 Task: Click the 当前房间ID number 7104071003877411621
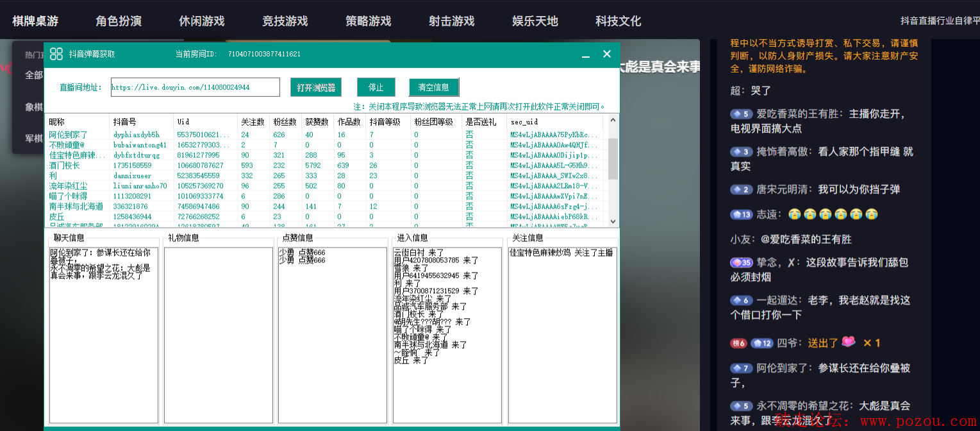(264, 54)
